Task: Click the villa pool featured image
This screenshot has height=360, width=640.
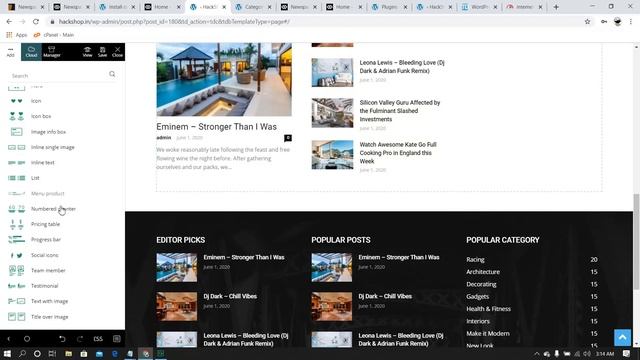Action: 224,80
